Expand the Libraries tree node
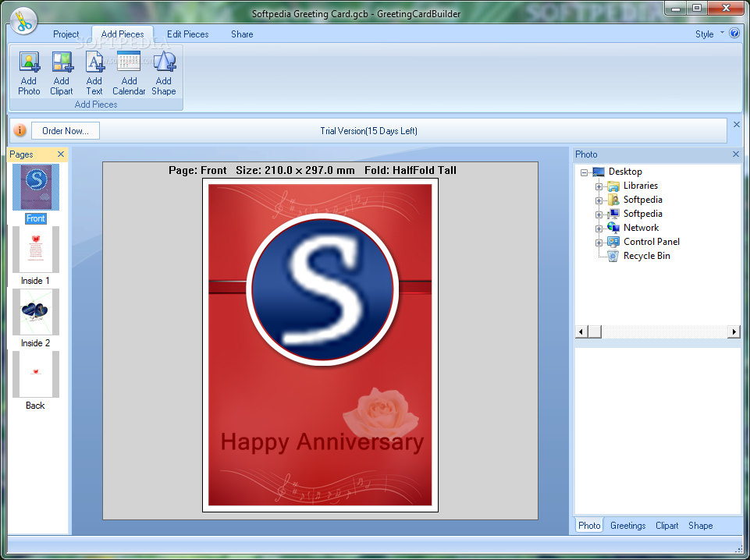 point(599,186)
